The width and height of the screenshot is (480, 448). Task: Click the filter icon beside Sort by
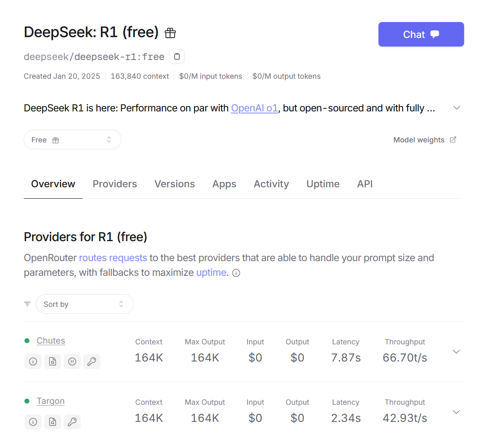[27, 304]
